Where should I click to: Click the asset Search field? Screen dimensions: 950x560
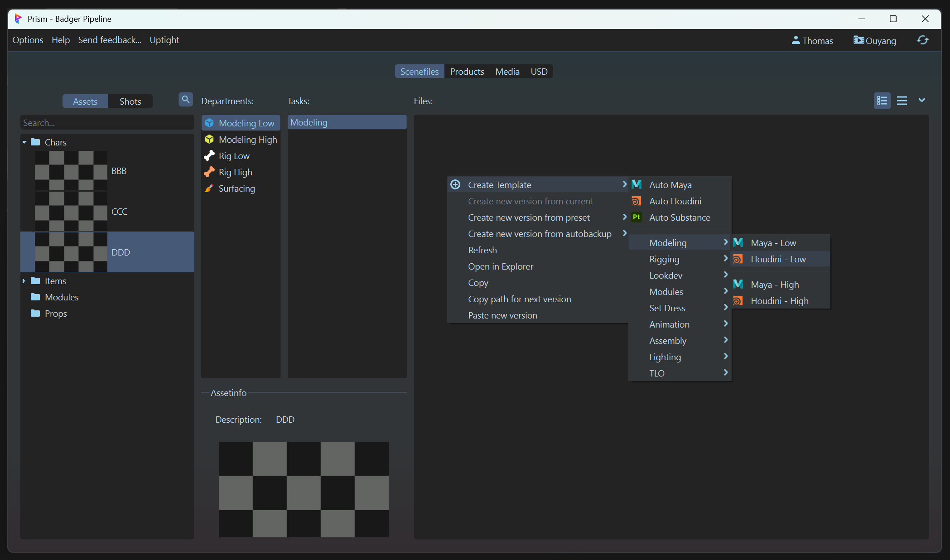[107, 123]
